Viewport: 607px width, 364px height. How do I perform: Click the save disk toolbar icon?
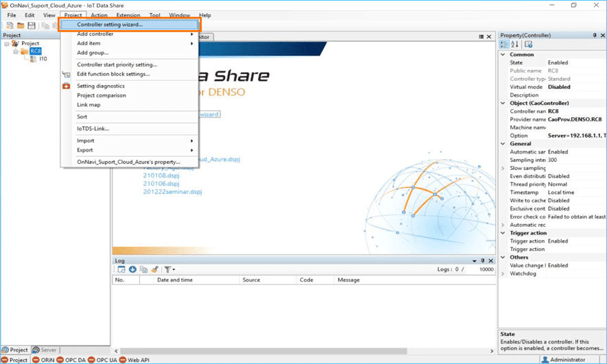[x=32, y=25]
